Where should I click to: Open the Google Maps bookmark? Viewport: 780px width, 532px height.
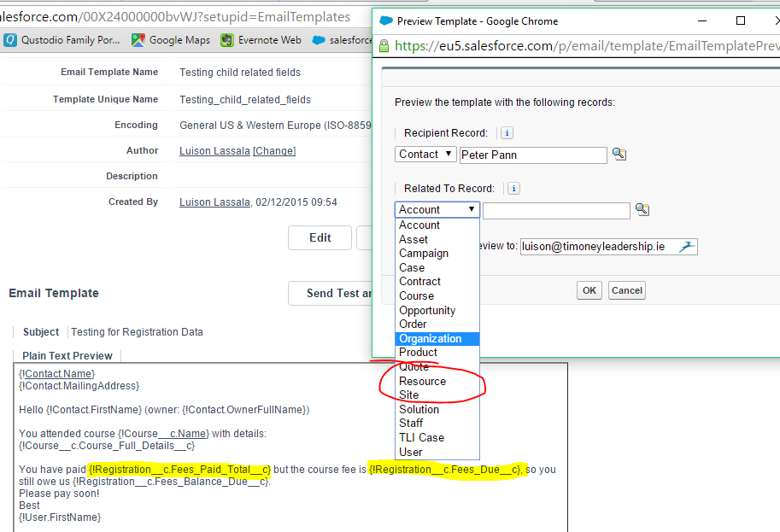click(x=171, y=40)
